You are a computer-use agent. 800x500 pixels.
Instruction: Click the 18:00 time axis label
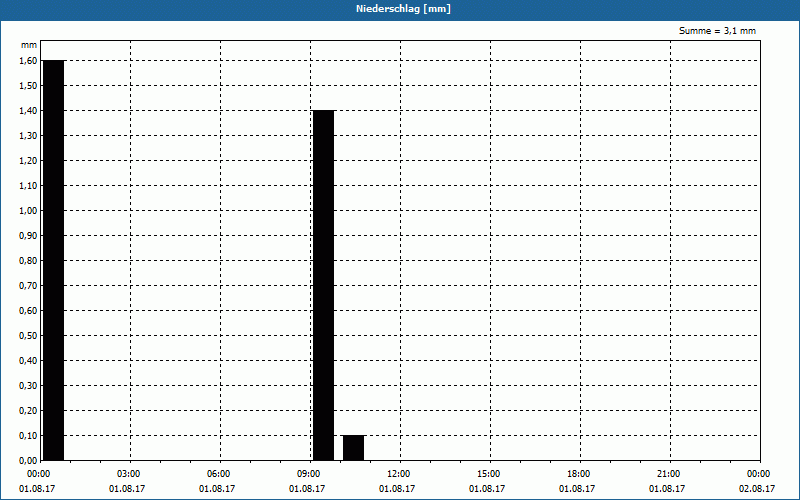(579, 474)
